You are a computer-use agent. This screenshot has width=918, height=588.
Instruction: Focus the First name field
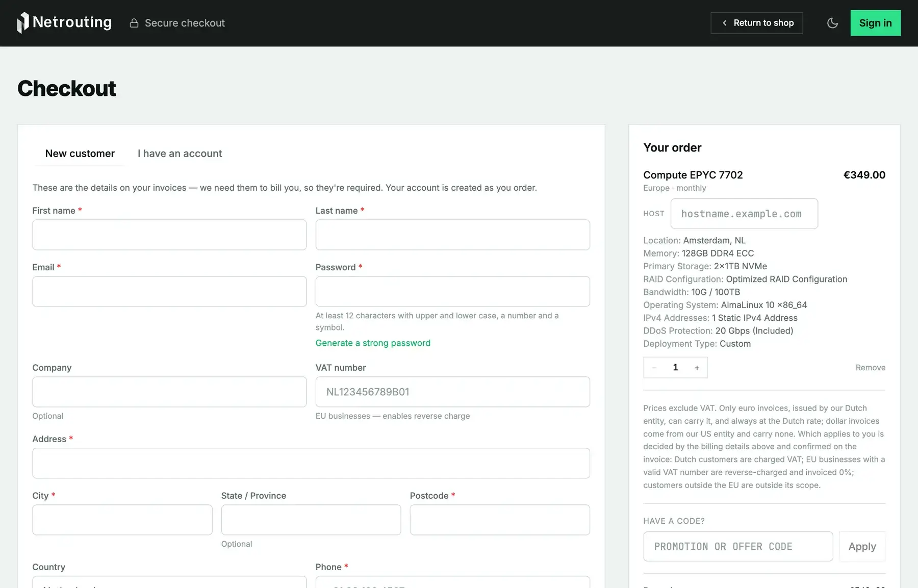pyautogui.click(x=169, y=235)
